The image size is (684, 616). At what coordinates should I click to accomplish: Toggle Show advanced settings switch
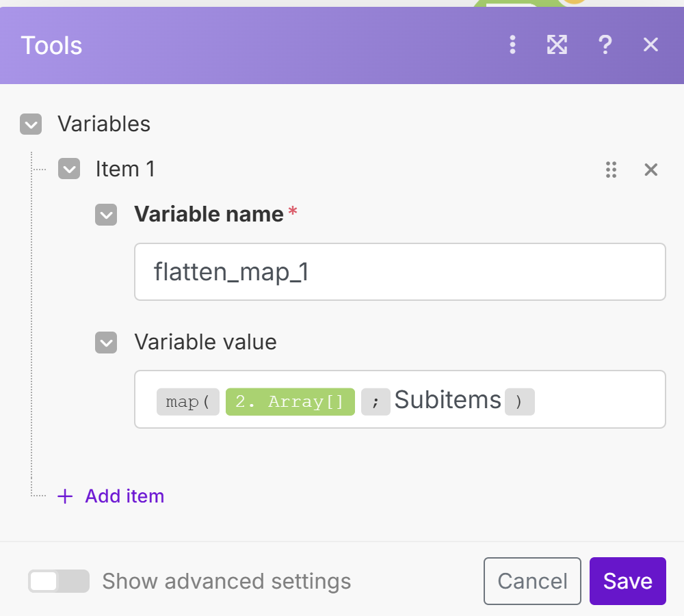[59, 581]
